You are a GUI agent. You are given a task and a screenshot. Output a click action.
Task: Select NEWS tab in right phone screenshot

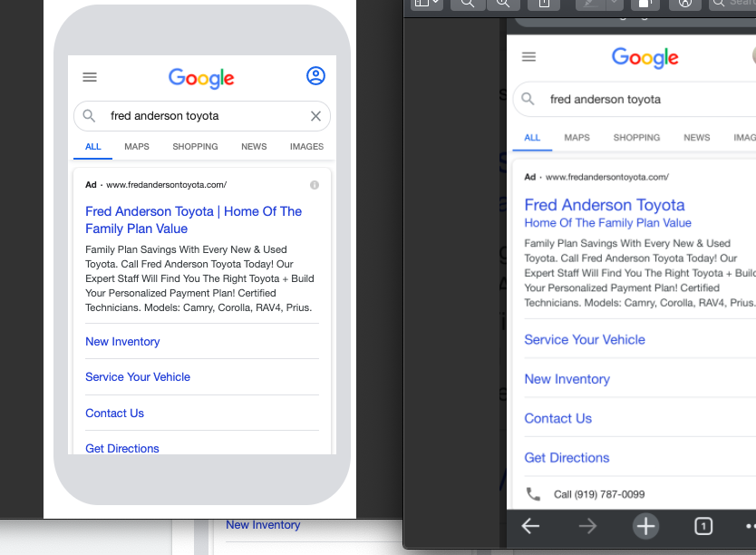[x=697, y=138]
